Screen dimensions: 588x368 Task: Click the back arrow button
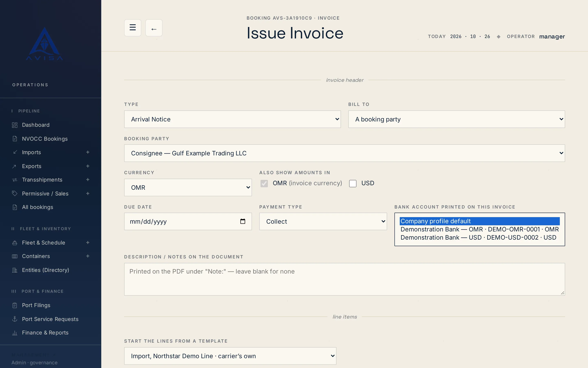pyautogui.click(x=154, y=28)
